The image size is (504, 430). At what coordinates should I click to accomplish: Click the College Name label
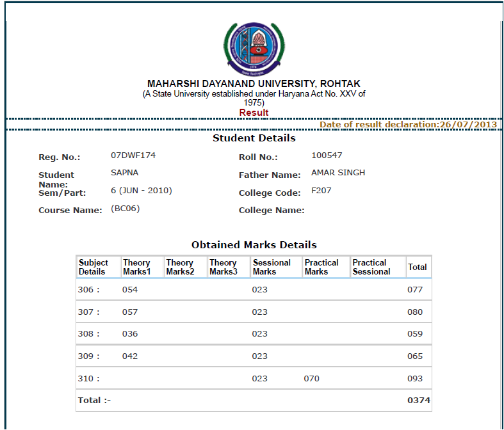click(272, 211)
